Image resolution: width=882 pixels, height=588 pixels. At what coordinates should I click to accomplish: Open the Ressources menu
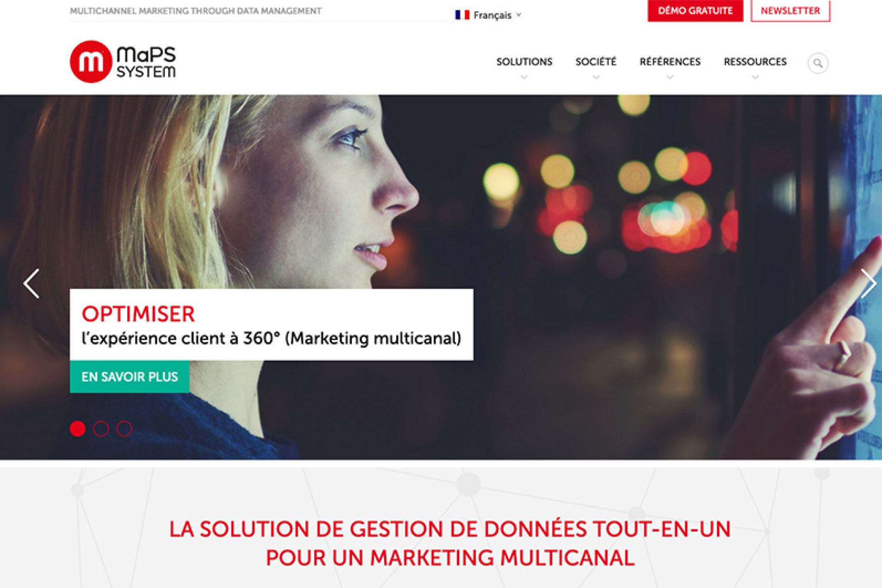(755, 62)
